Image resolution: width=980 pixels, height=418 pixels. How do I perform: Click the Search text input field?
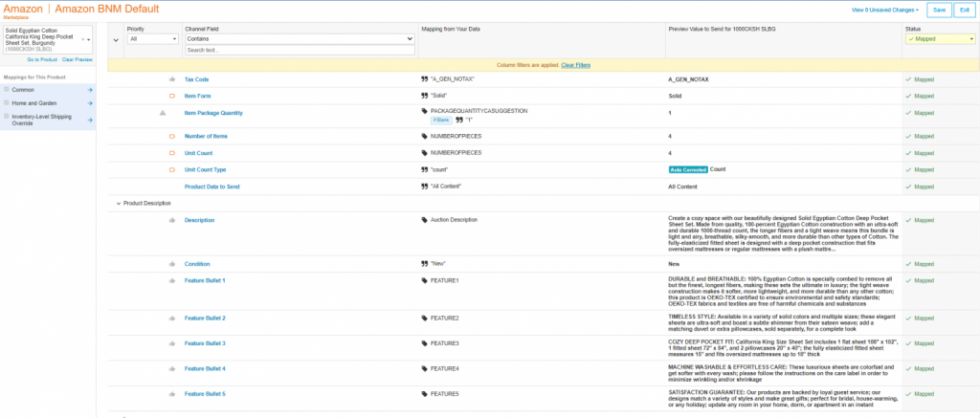point(300,50)
